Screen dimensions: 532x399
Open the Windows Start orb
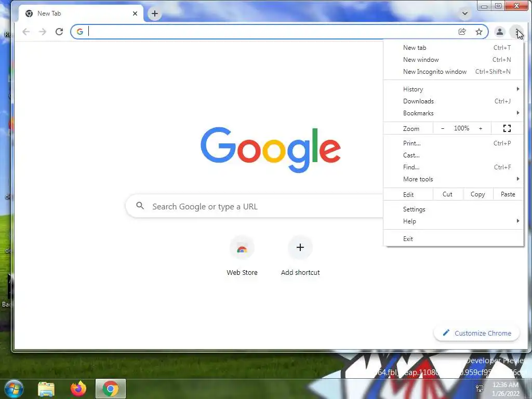pyautogui.click(x=14, y=389)
